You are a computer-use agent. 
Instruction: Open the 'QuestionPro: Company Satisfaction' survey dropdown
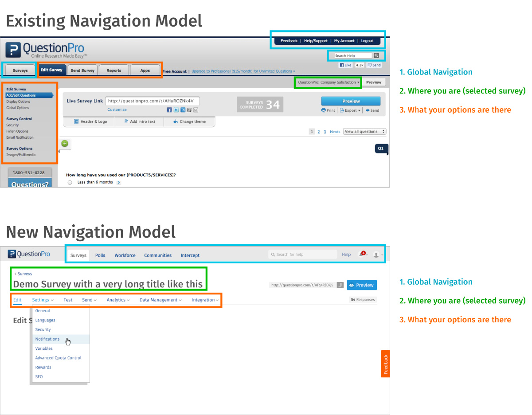(329, 82)
